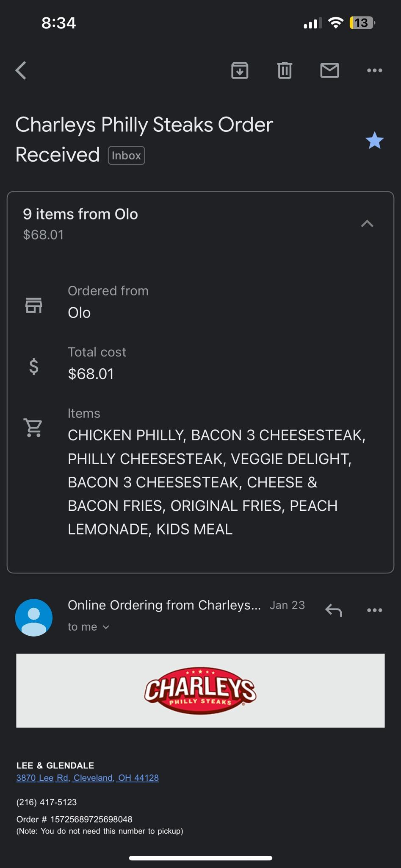Mark email as unread with envelope icon
This screenshot has height=868, width=401.
click(x=329, y=70)
